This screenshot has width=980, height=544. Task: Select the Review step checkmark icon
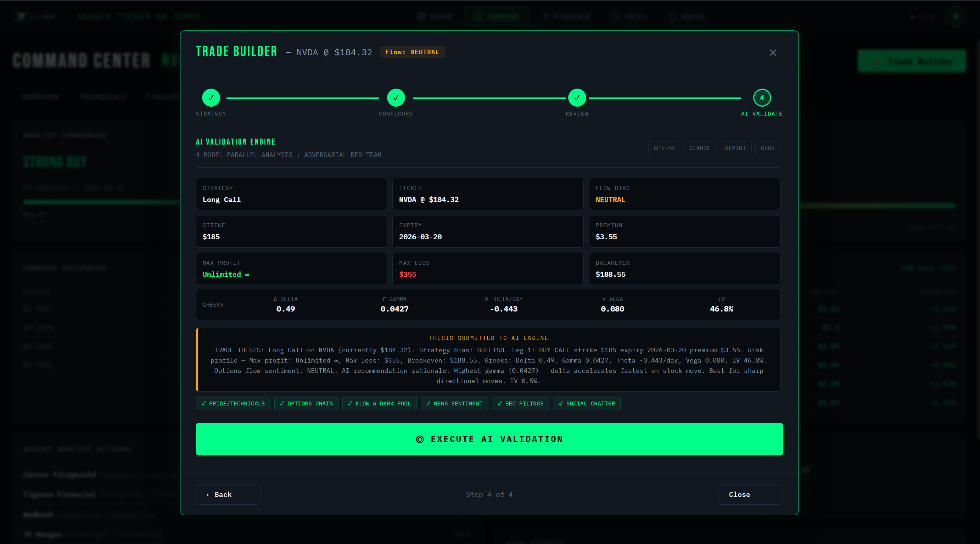point(577,98)
